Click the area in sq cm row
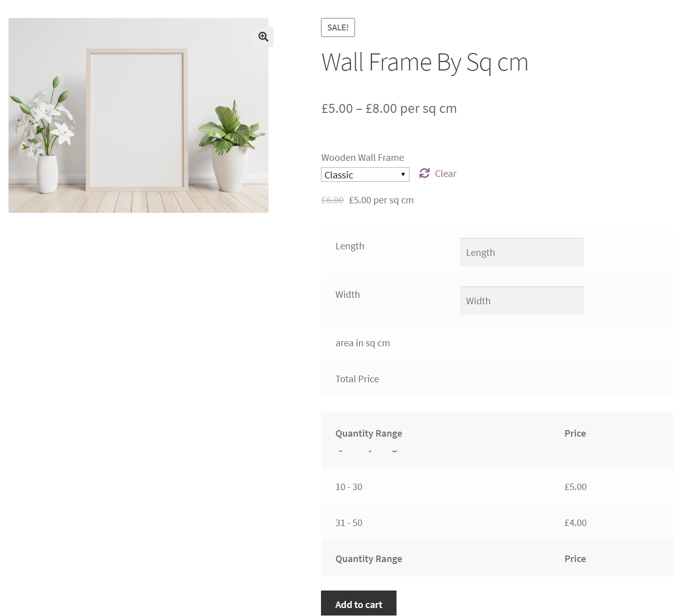 497,343
